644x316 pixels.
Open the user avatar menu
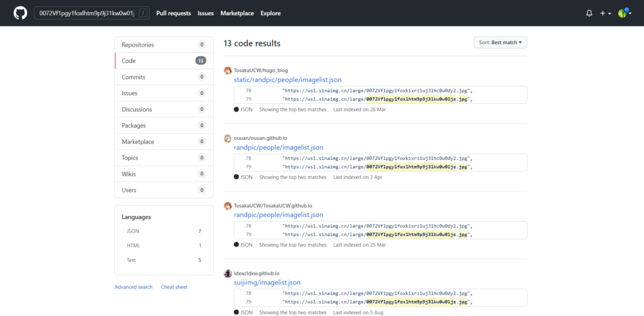pos(625,13)
